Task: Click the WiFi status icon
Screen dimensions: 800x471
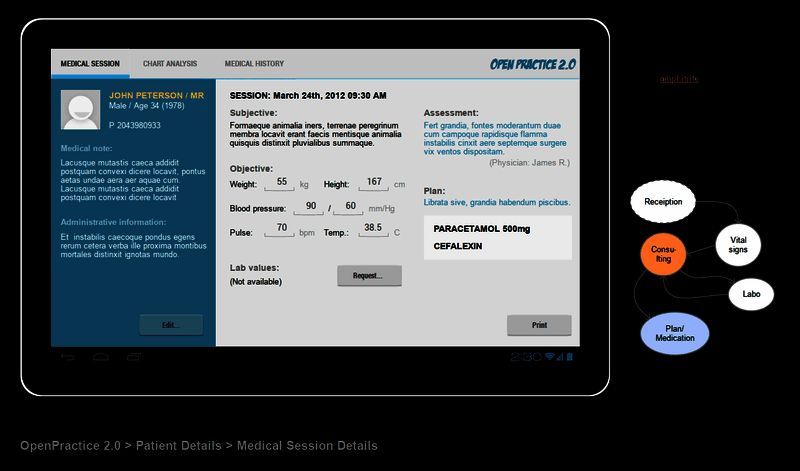Action: (550, 357)
